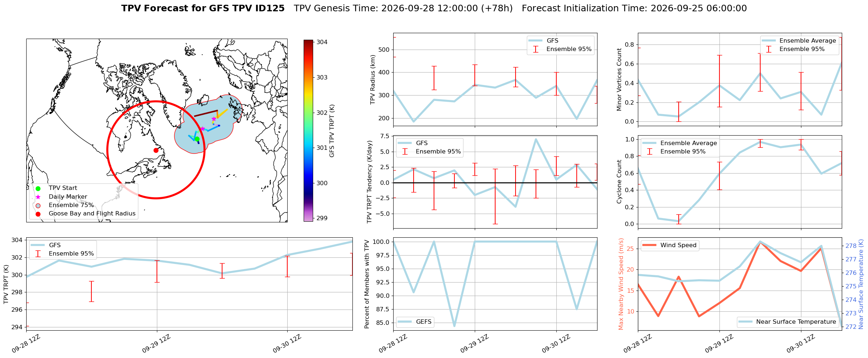Click the Ensemble 75% circle marker in map legend

[38, 205]
